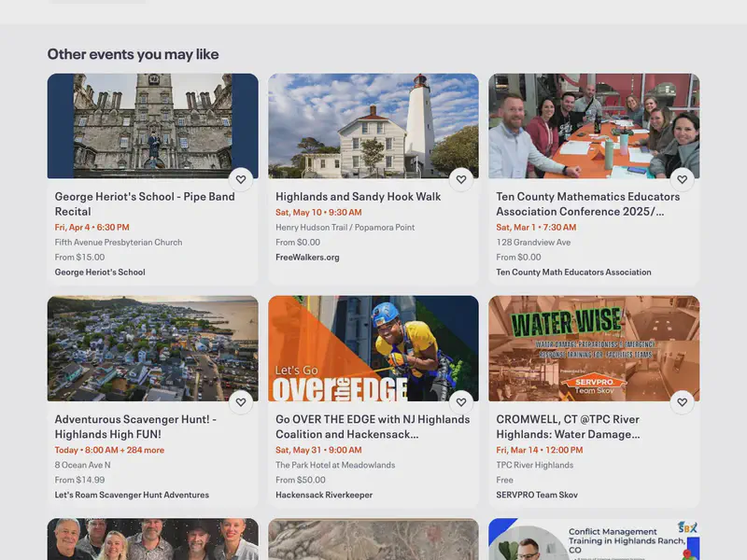Image resolution: width=747 pixels, height=560 pixels.
Task: Open Highlands and Sandy Hook Walk title link
Action: [359, 196]
